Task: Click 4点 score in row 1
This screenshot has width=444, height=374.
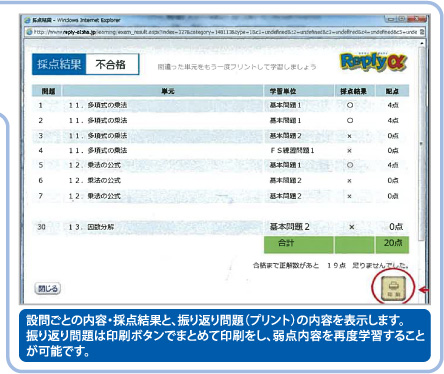Action: (x=393, y=105)
